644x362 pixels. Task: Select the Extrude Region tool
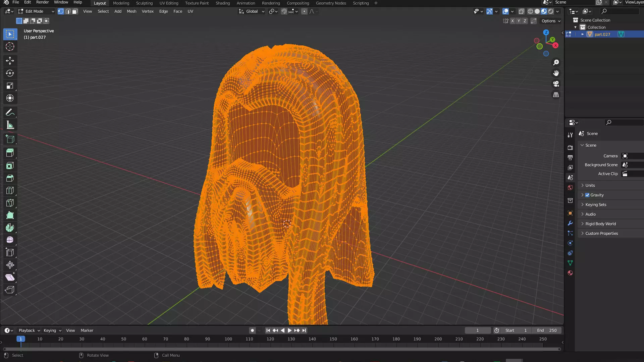10,153
